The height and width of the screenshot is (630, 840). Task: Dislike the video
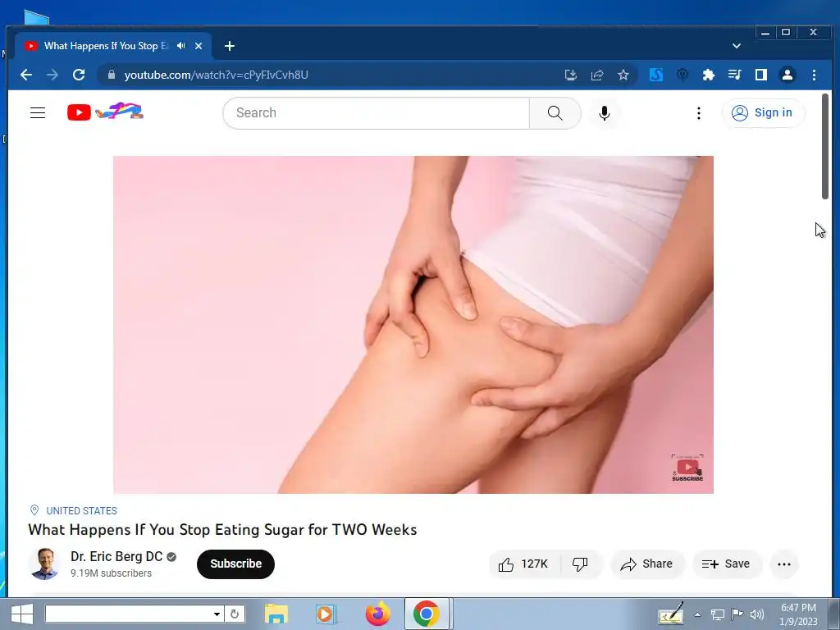pyautogui.click(x=581, y=564)
